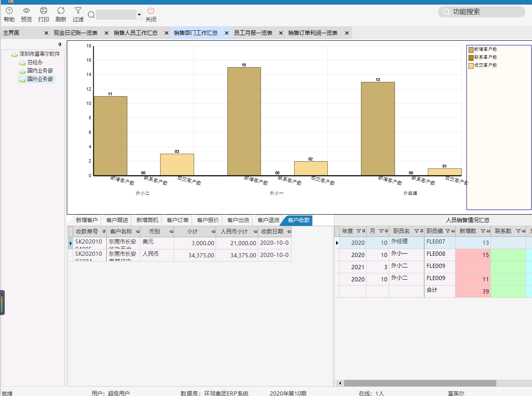Screen dimensions: 532x396
Task: Switch to the 销售人员工作汇总 tab
Action: coord(136,33)
